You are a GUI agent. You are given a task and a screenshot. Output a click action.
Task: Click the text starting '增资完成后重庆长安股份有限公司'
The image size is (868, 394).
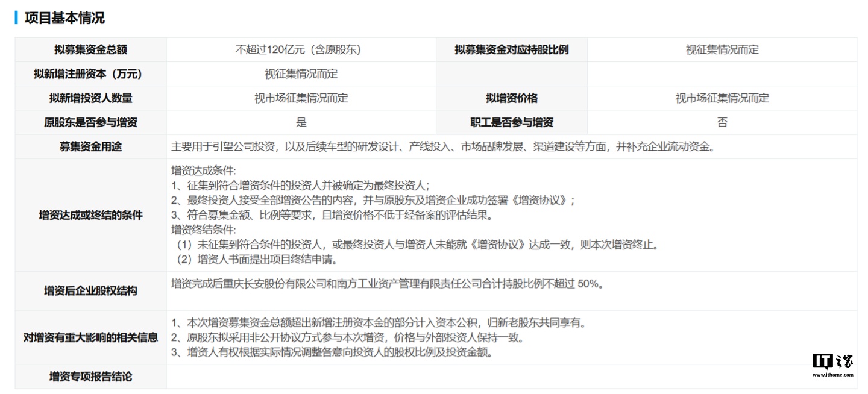click(x=388, y=284)
